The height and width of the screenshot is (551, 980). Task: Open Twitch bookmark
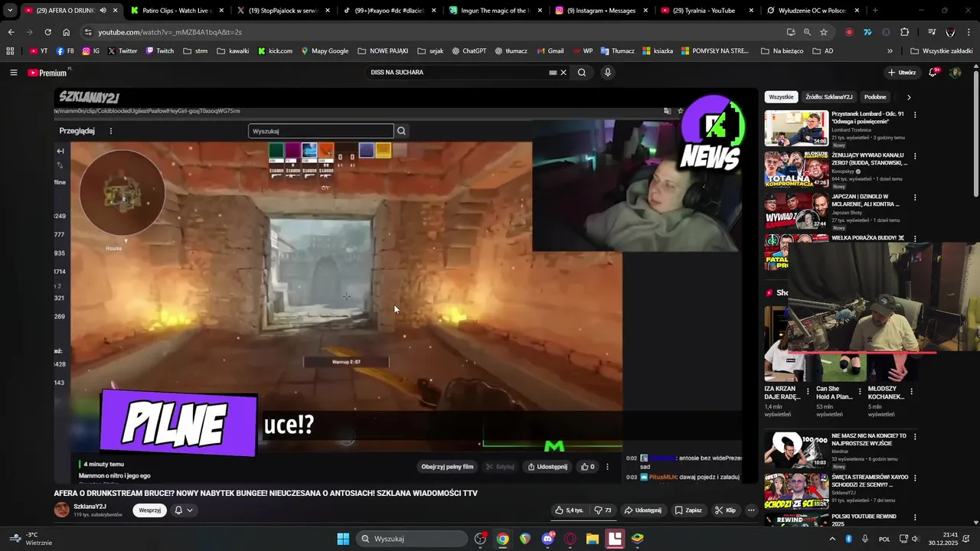click(x=160, y=51)
